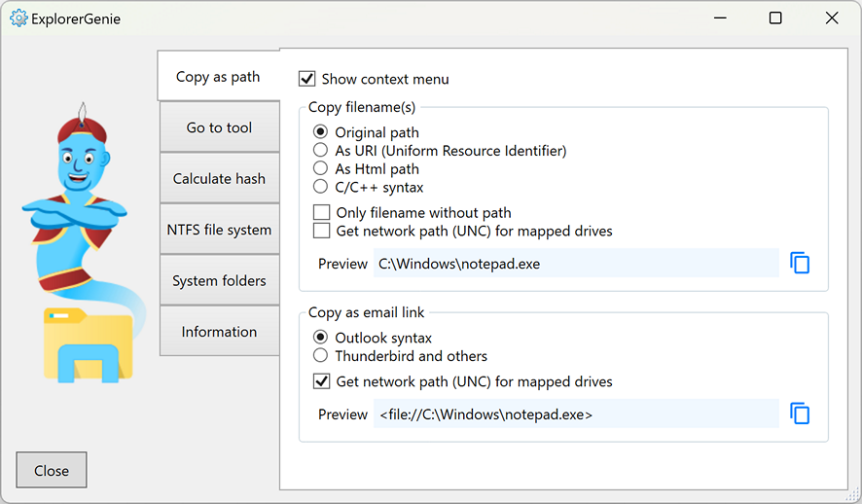Choose Thunderbird and others option
862x504 pixels.
point(320,355)
